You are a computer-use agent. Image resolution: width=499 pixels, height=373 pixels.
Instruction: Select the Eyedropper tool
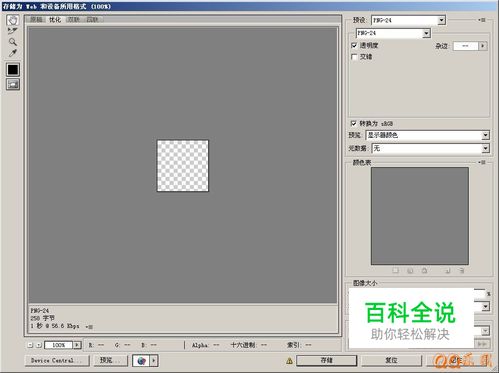(13, 53)
